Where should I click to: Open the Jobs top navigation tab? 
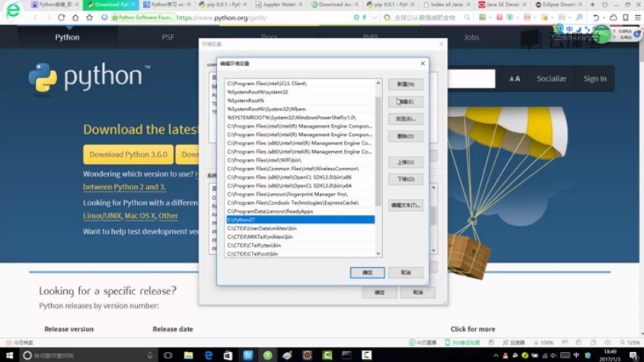click(471, 37)
